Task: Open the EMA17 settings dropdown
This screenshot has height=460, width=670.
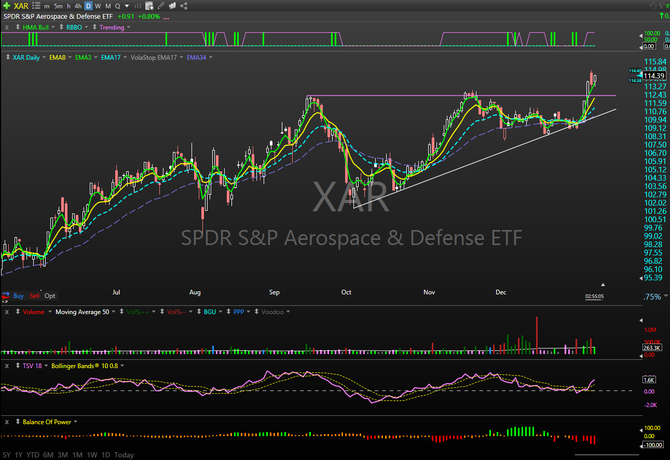Action: 125,57
